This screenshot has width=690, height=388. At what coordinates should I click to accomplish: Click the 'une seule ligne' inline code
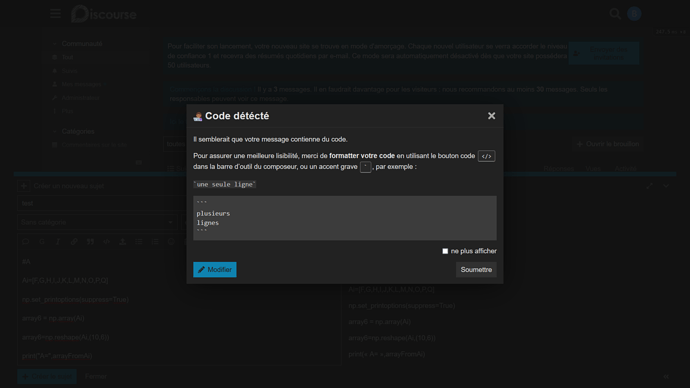click(224, 184)
